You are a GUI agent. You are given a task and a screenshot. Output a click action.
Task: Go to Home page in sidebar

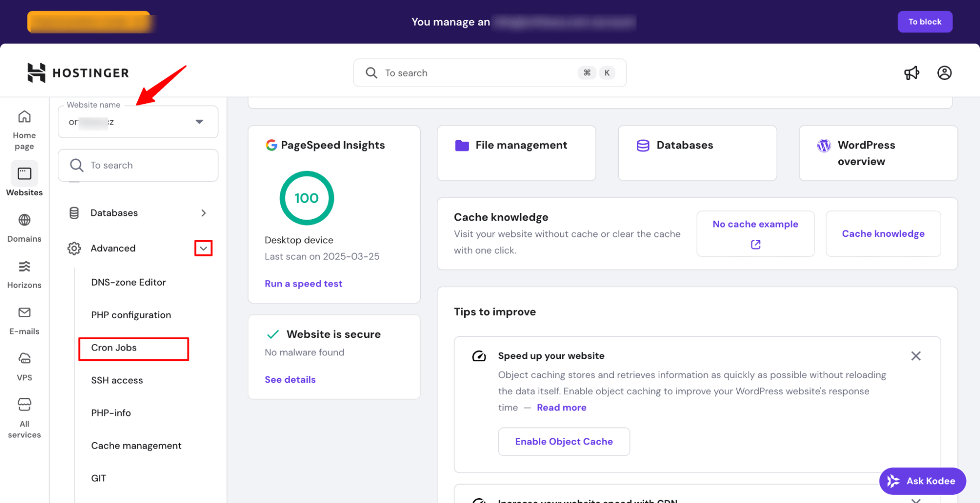point(24,130)
